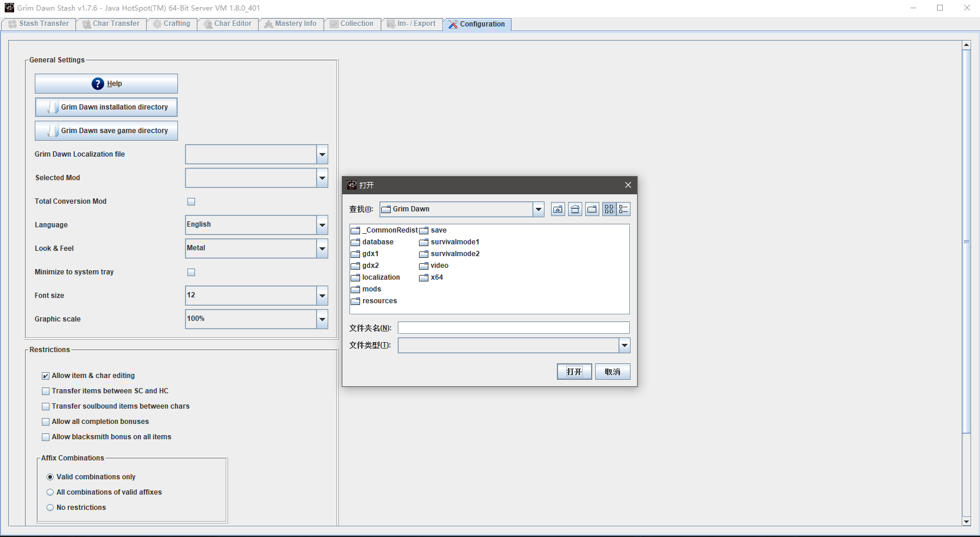
Task: Select All combinations of valid affixes
Action: click(50, 492)
